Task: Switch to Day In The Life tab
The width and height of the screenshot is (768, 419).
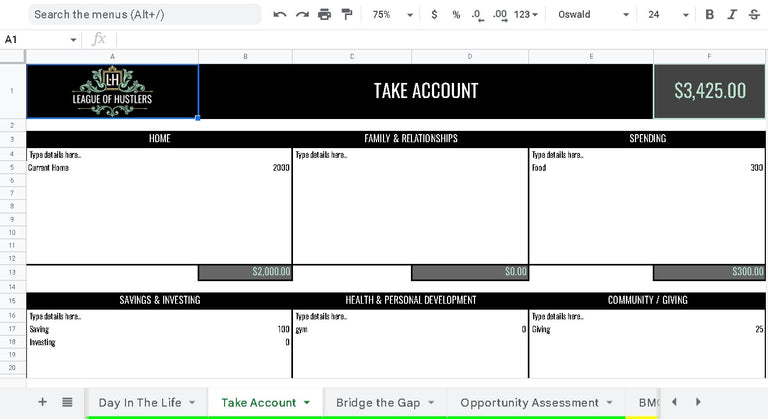Action: 140,403
